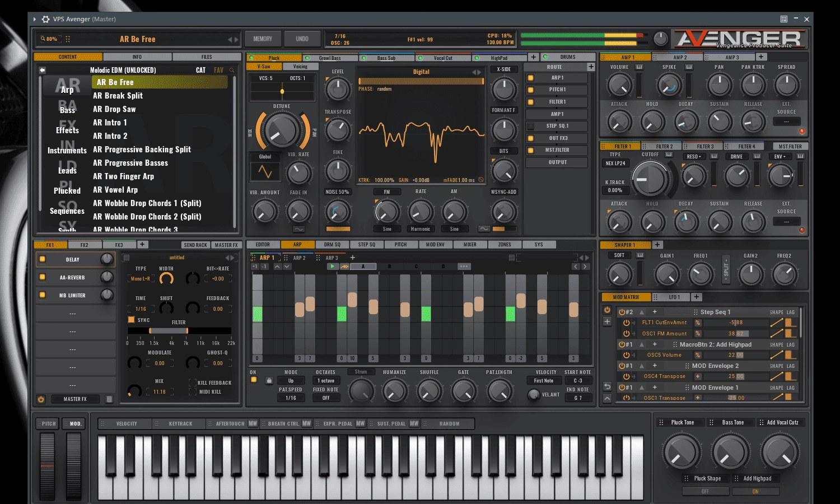Open the Octaves dropdown showing 1 octave

point(326,381)
